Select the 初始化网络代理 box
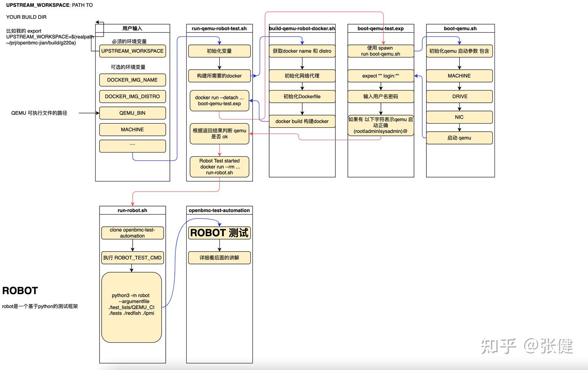The height and width of the screenshot is (370, 588). click(302, 76)
